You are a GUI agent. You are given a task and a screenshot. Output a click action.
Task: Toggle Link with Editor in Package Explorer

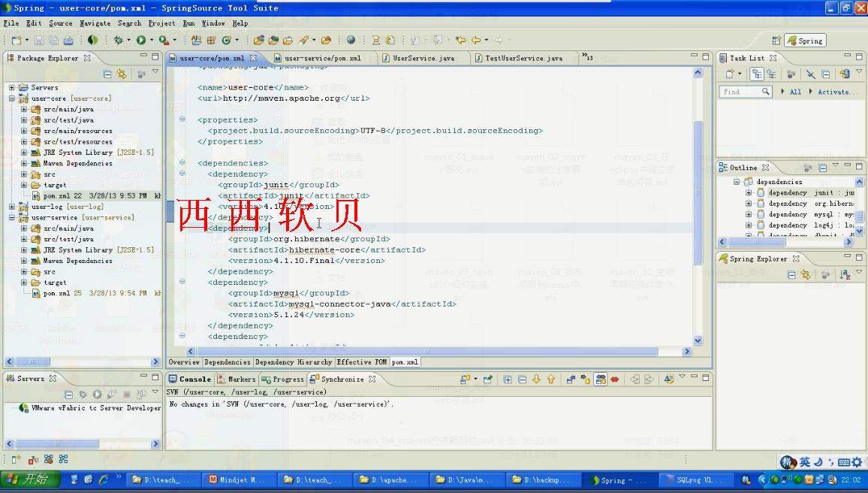click(x=121, y=74)
